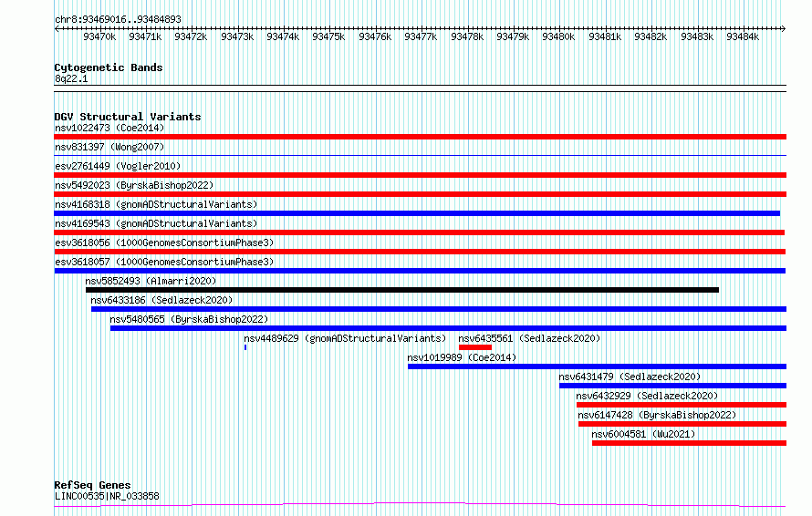Click the right arrowhead of the ruler
Screen dimensions: 812x516
tap(784, 29)
